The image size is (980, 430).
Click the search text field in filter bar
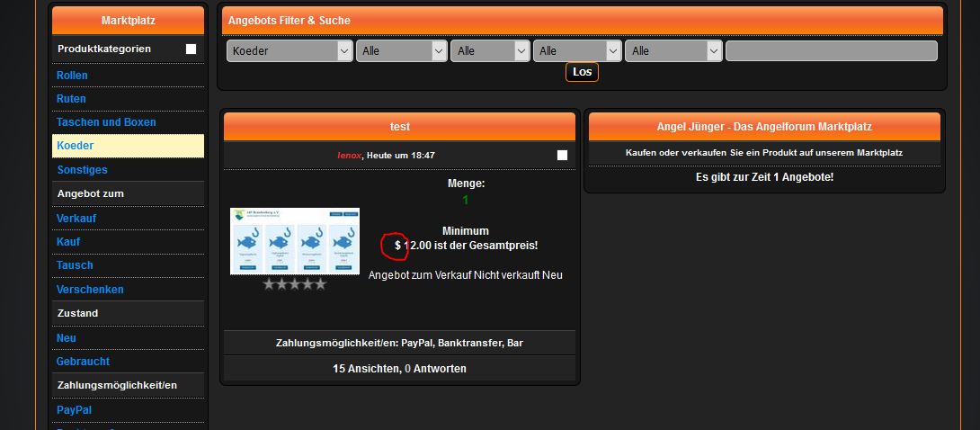click(831, 51)
